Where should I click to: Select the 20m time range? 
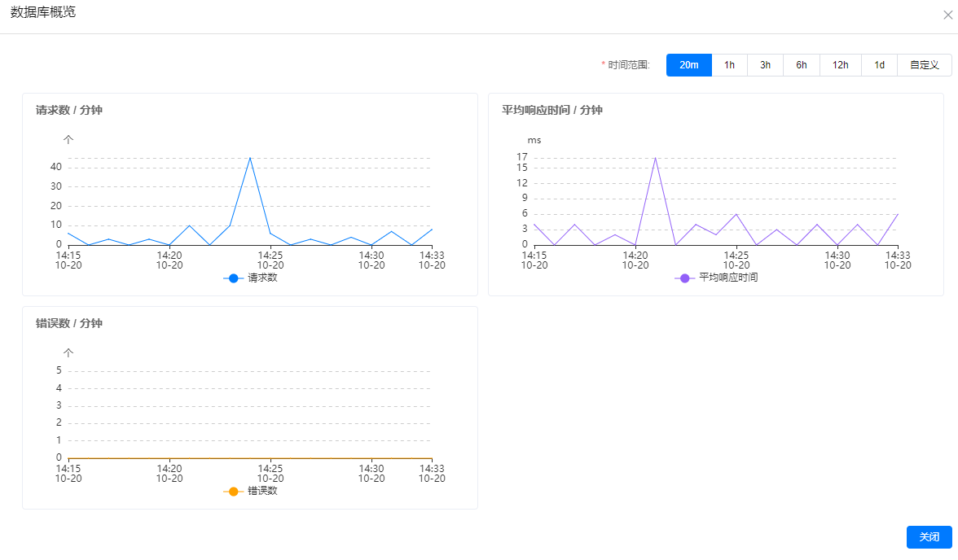click(689, 65)
